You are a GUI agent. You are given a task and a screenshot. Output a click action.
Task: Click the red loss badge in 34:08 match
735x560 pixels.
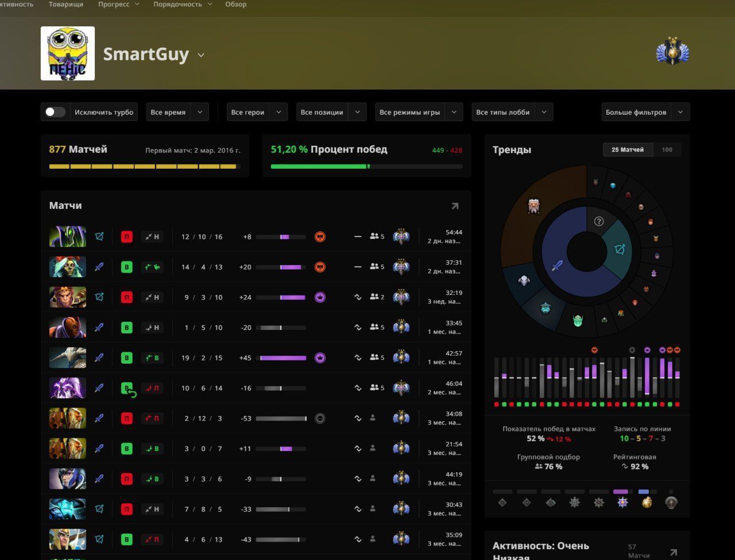coord(127,418)
